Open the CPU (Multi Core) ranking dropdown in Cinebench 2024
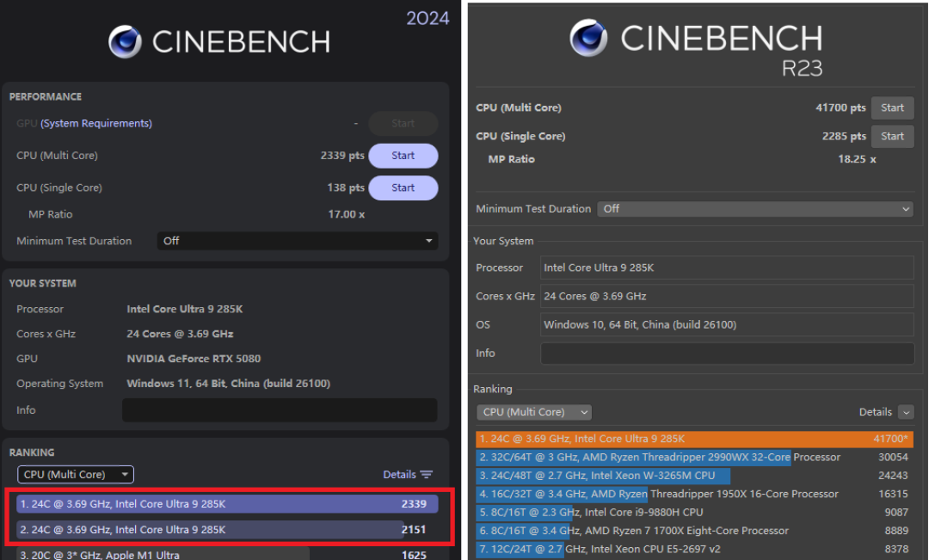Screen dimensions: 929x560 [x=76, y=475]
